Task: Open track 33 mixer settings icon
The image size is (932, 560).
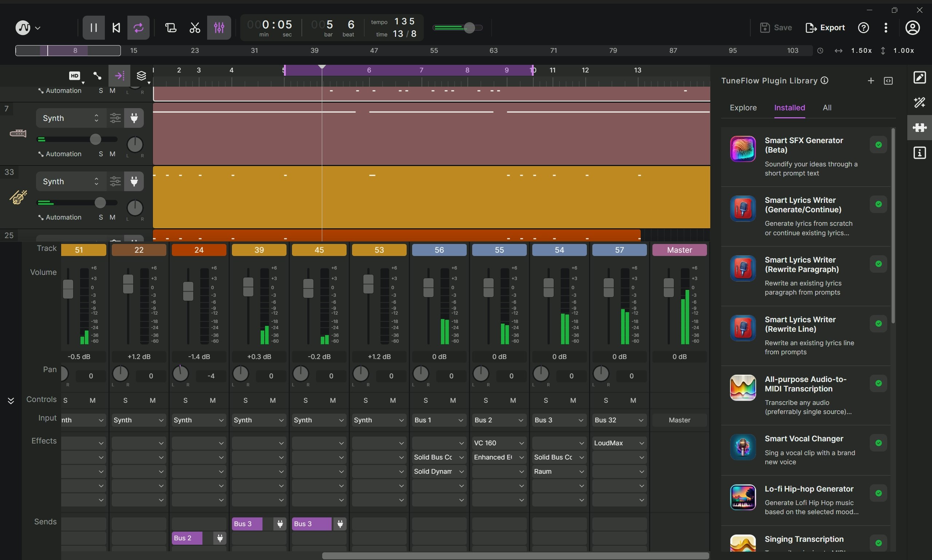Action: point(115,182)
